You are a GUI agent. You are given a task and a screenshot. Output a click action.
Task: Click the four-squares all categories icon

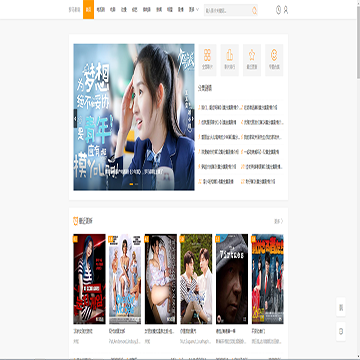pyautogui.click(x=207, y=60)
